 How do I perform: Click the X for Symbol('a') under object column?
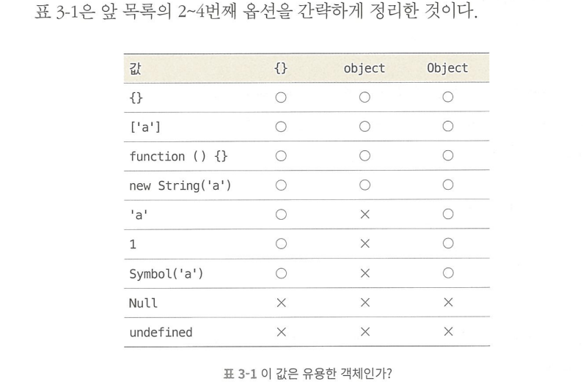tap(364, 273)
